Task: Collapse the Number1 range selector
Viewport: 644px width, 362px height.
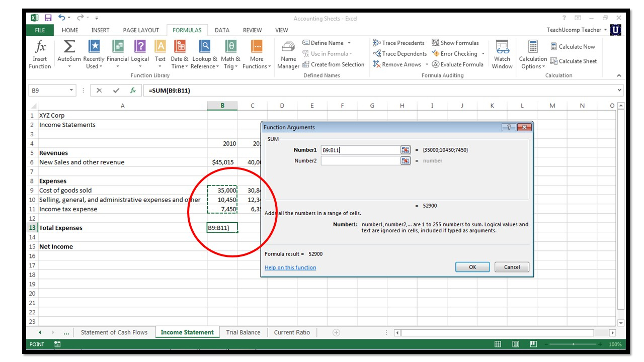Action: 406,149
